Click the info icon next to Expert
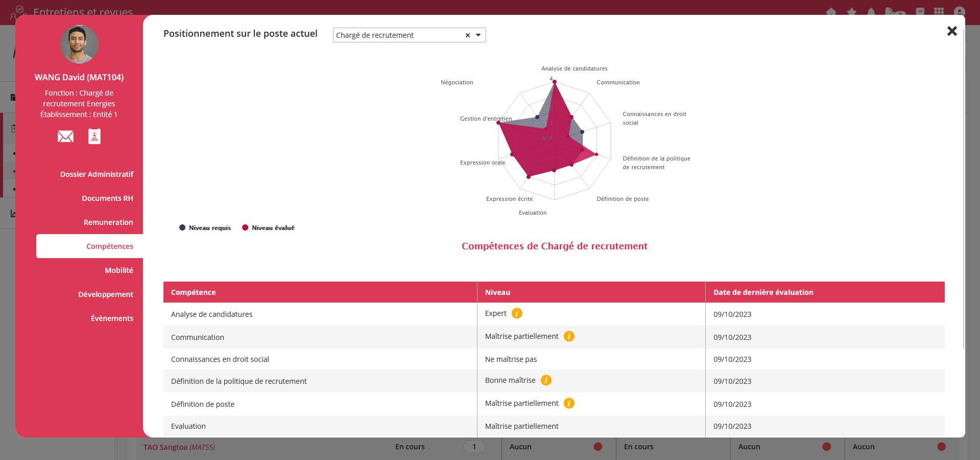This screenshot has width=980, height=460. coord(517,313)
